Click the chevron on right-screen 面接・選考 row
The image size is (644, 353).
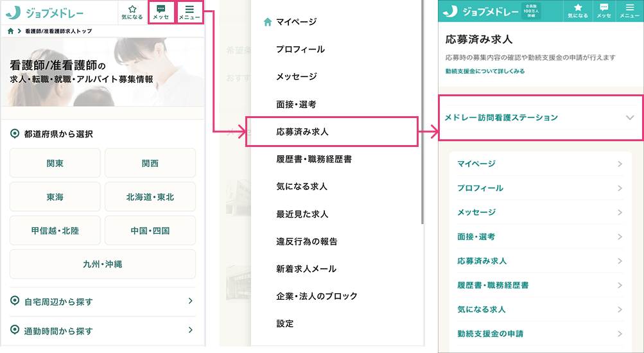[620, 236]
